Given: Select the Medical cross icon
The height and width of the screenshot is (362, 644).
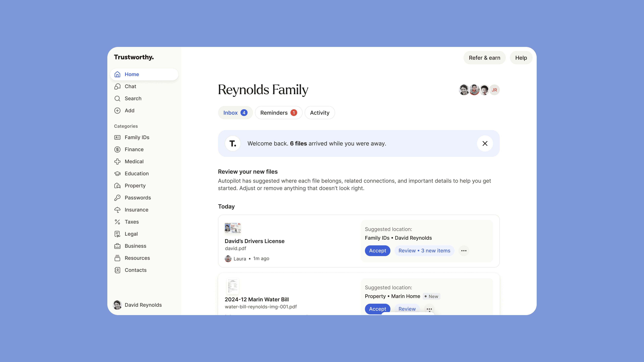Looking at the screenshot, I should point(117,161).
